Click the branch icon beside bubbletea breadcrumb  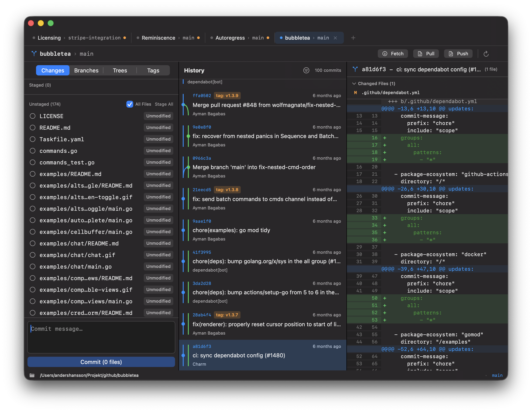tap(34, 54)
